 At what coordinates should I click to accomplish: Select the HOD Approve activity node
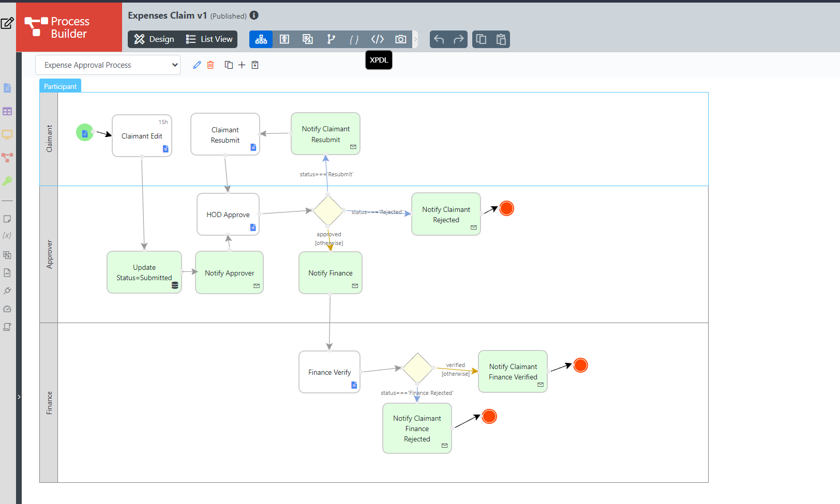(x=228, y=214)
